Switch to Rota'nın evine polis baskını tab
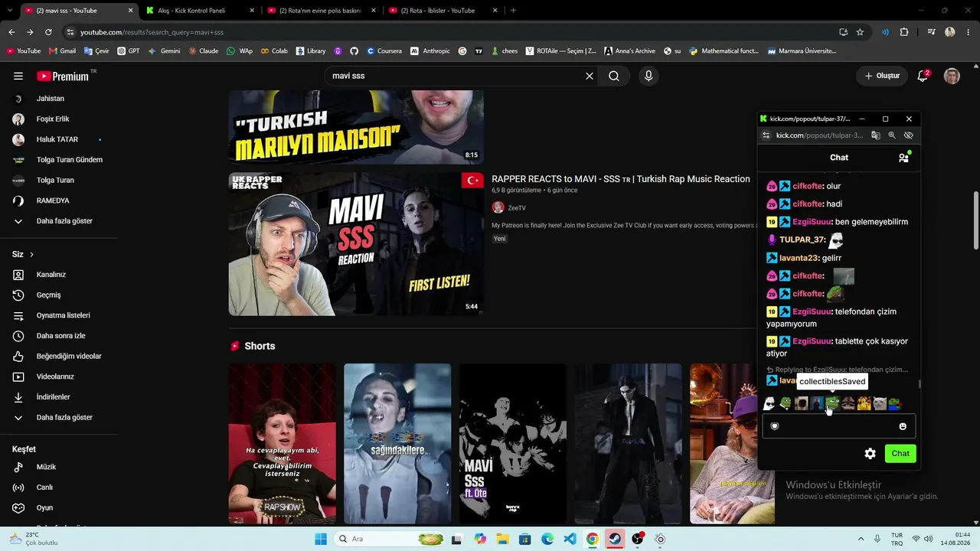 (322, 11)
